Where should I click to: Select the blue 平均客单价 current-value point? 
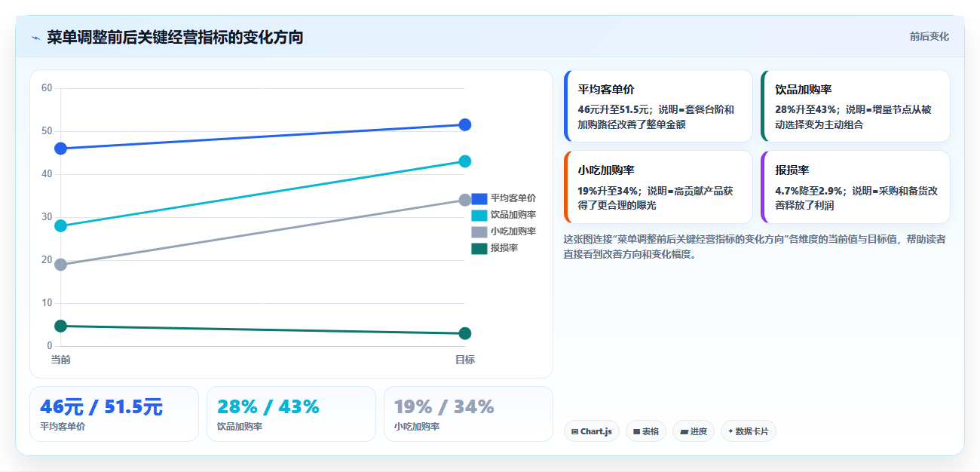tap(61, 149)
